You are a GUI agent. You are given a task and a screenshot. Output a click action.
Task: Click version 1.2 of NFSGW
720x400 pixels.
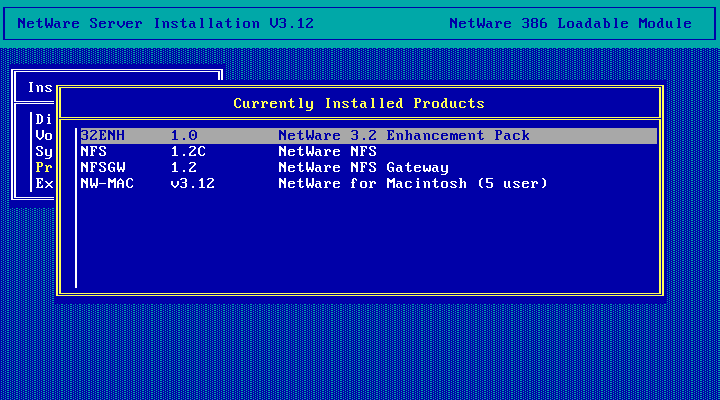(184, 168)
